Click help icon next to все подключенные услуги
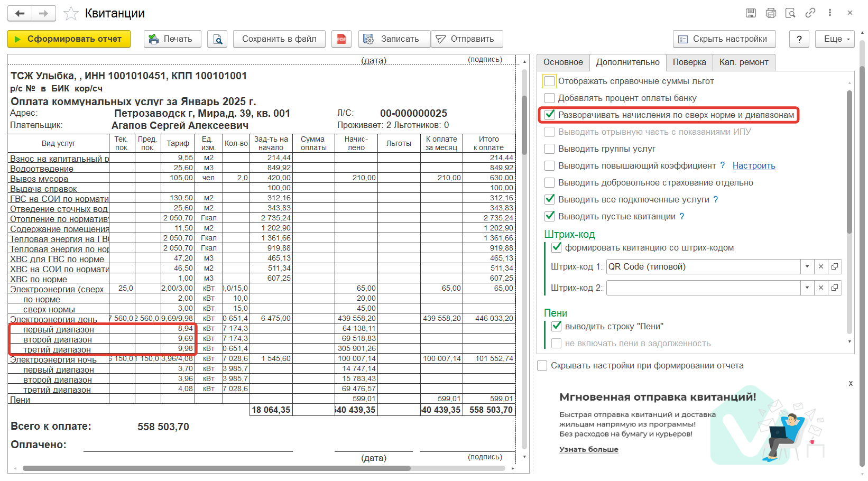This screenshot has width=868, height=481. click(x=716, y=199)
